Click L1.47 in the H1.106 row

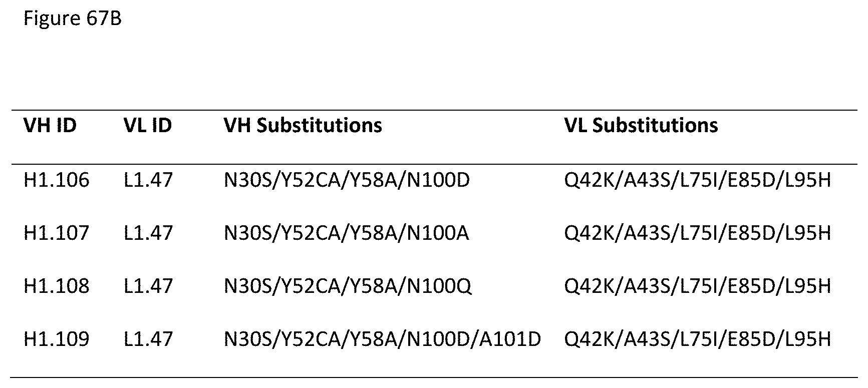tap(148, 180)
